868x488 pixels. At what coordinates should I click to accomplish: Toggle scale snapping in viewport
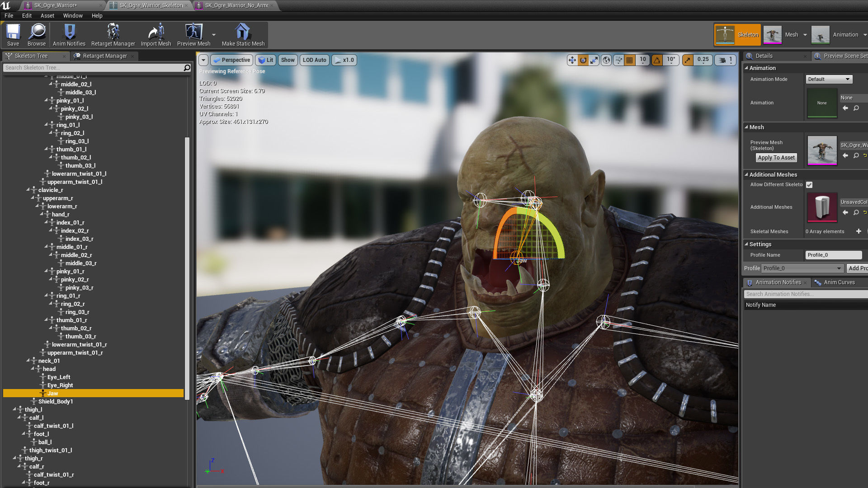click(688, 60)
